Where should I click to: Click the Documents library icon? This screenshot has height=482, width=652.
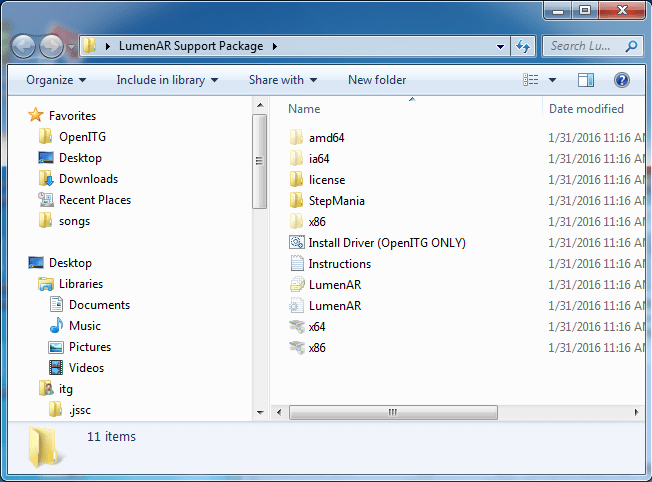coord(56,304)
